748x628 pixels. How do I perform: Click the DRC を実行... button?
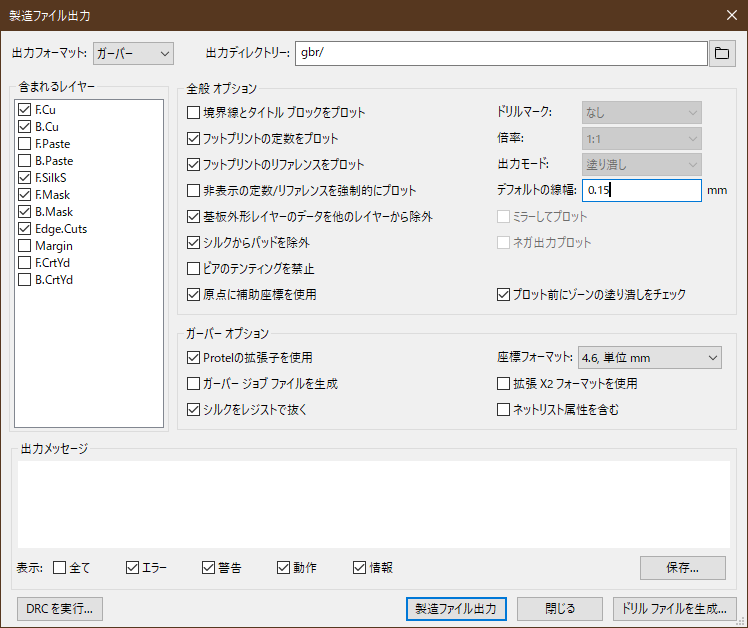point(60,609)
